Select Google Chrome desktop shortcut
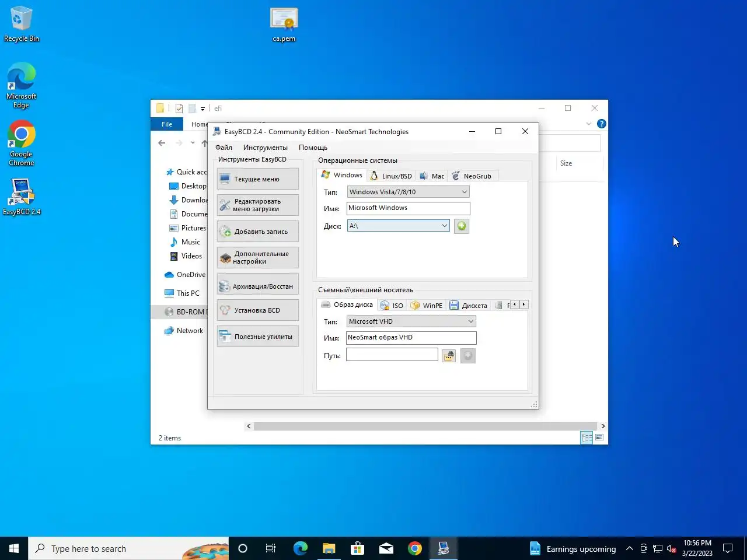Image resolution: width=747 pixels, height=560 pixels. tap(22, 143)
